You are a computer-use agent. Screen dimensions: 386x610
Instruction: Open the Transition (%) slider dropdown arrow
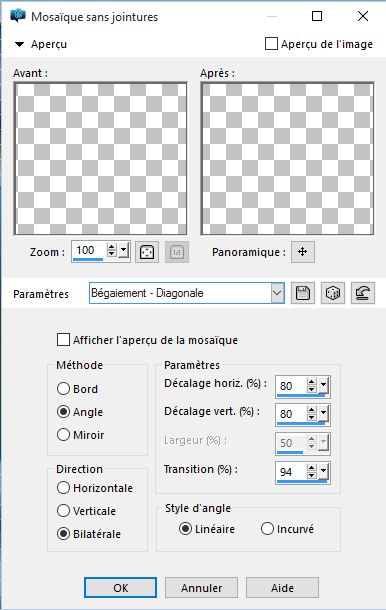[x=324, y=472]
